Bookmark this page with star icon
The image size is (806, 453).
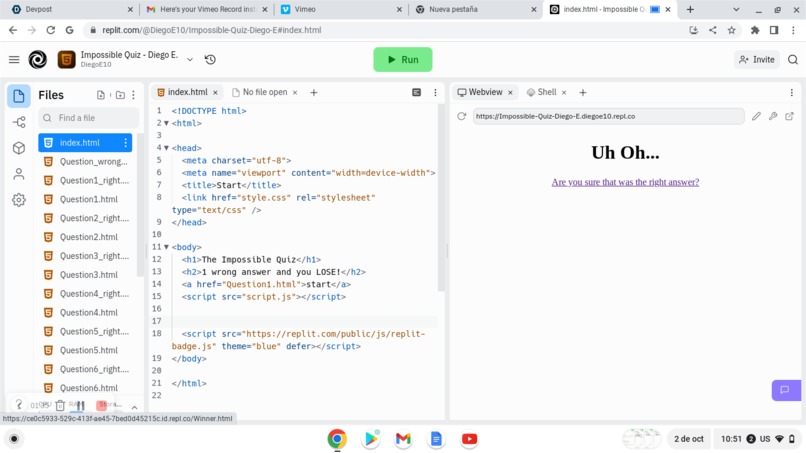click(x=731, y=30)
